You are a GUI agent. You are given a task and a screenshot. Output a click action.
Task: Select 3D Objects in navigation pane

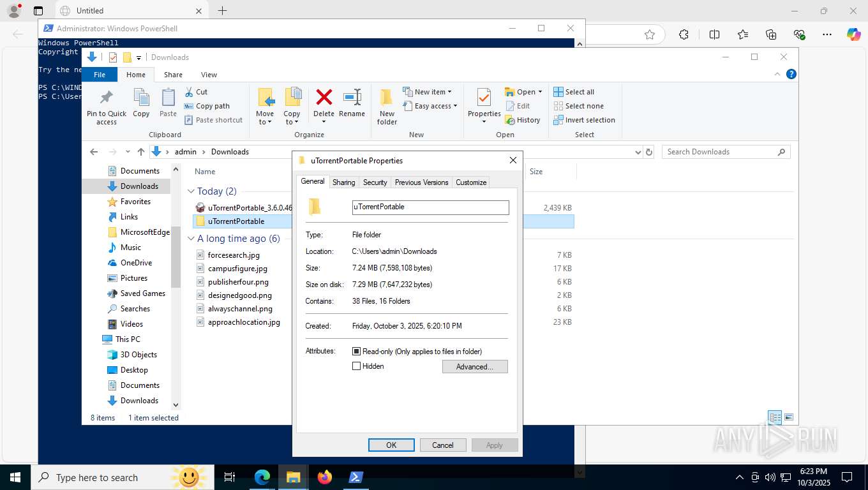[x=138, y=355]
